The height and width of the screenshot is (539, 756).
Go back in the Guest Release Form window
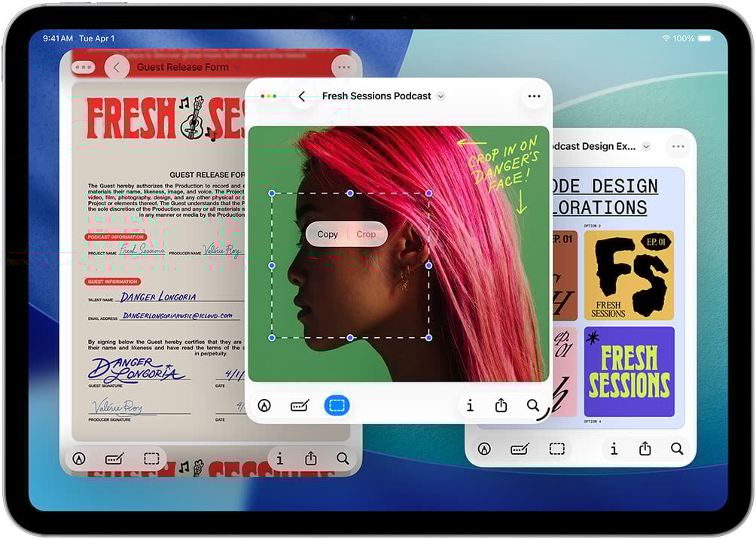coord(117,68)
